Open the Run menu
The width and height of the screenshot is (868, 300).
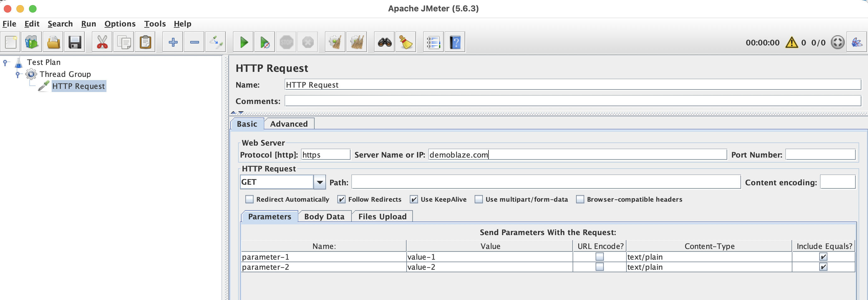(89, 24)
